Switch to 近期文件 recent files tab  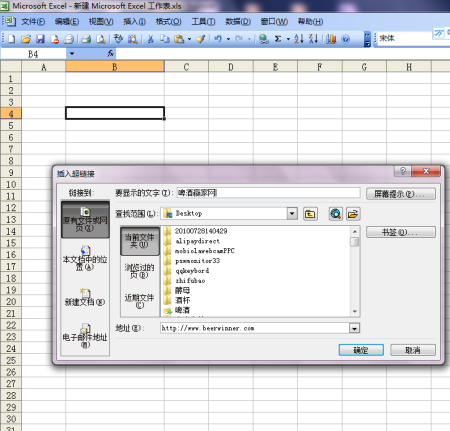coord(140,301)
